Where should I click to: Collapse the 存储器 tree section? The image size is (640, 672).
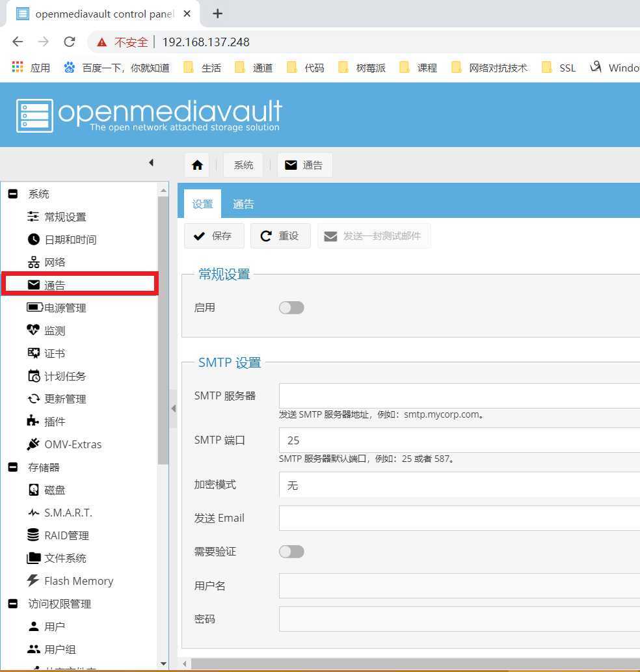(13, 467)
